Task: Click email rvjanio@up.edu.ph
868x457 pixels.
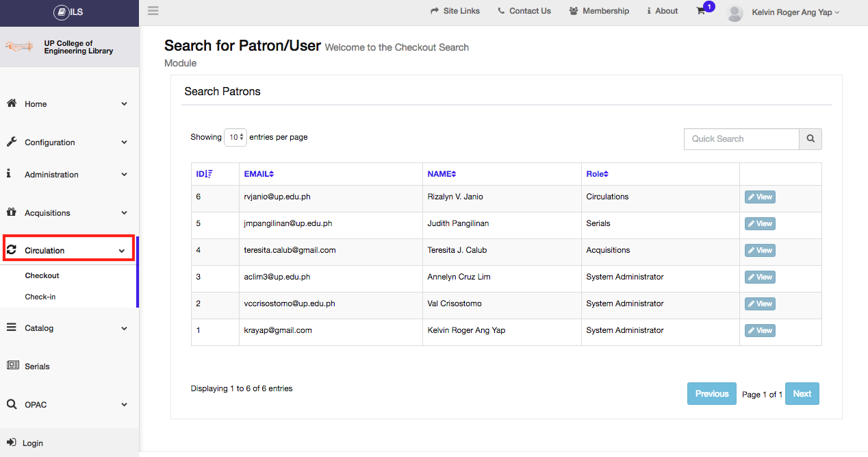Action: pos(277,197)
